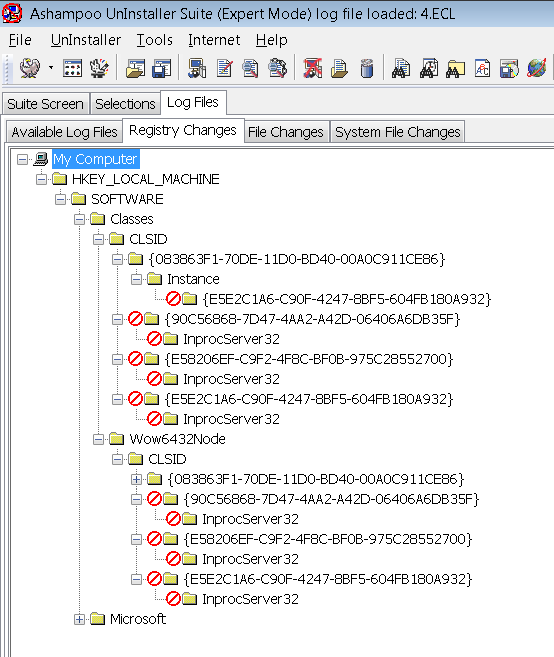Click the window crossed with red X icon
The height and width of the screenshot is (657, 554).
click(313, 68)
